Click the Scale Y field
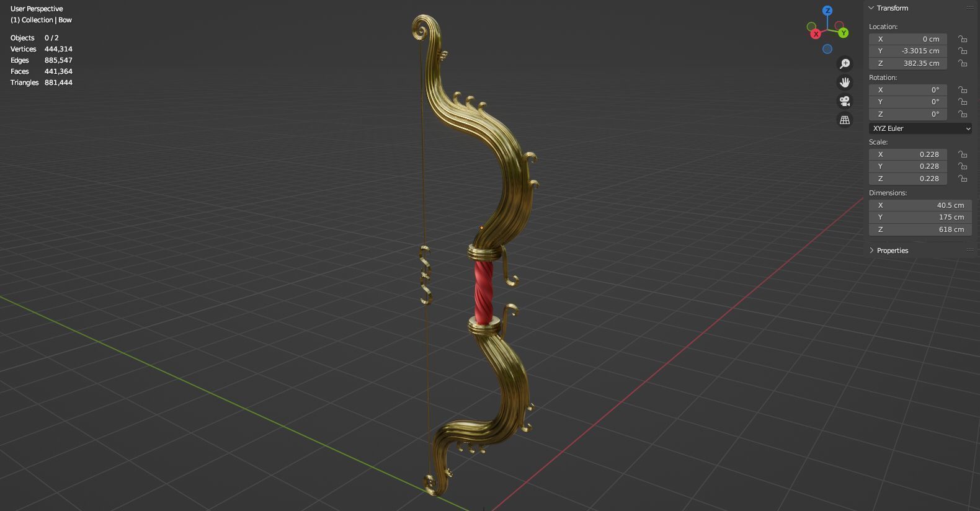 tap(908, 166)
